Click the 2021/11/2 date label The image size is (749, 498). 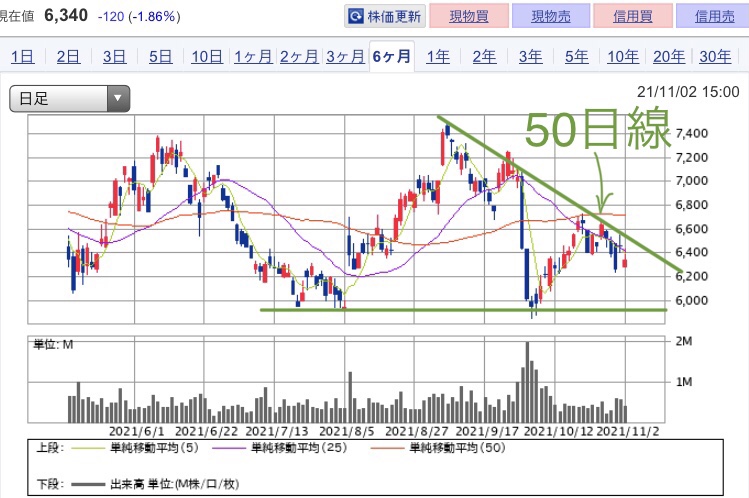pos(628,432)
